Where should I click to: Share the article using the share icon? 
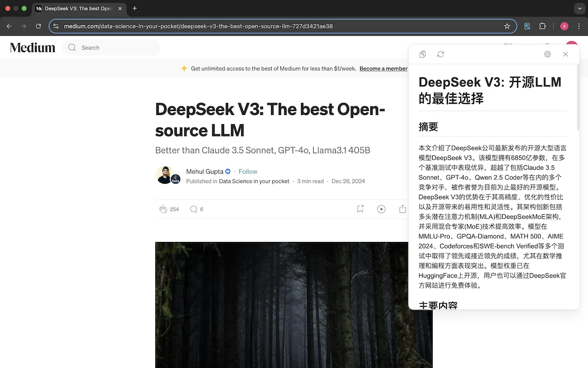402,209
